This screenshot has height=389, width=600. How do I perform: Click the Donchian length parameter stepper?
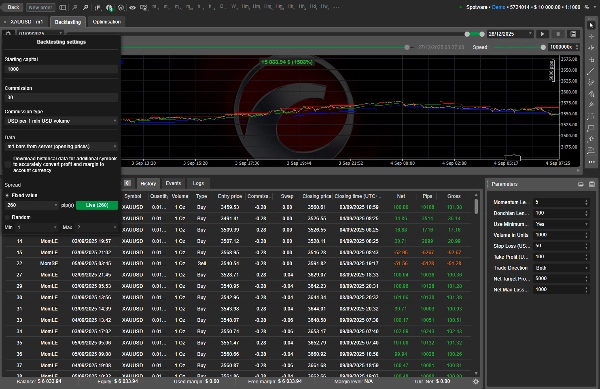pos(587,213)
